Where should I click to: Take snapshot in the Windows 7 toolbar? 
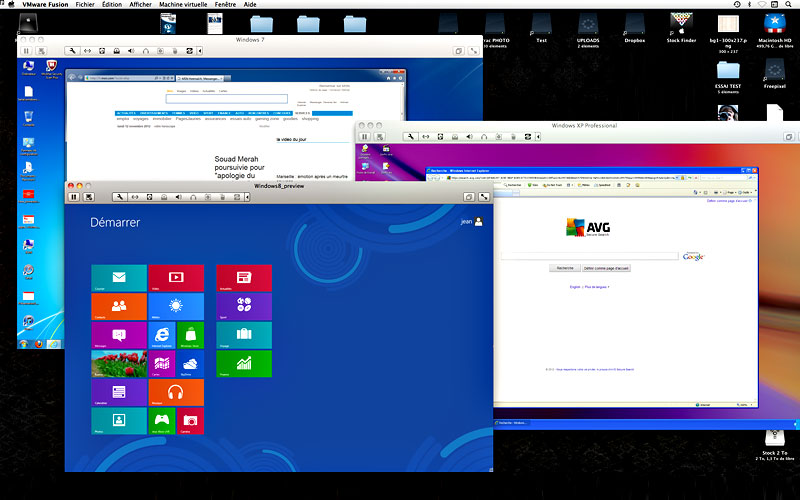(x=41, y=51)
